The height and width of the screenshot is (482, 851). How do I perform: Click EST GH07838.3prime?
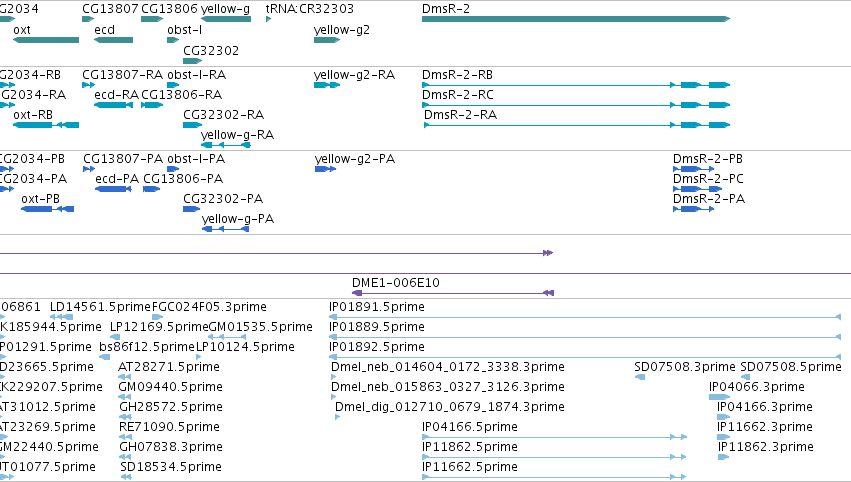pos(125,457)
